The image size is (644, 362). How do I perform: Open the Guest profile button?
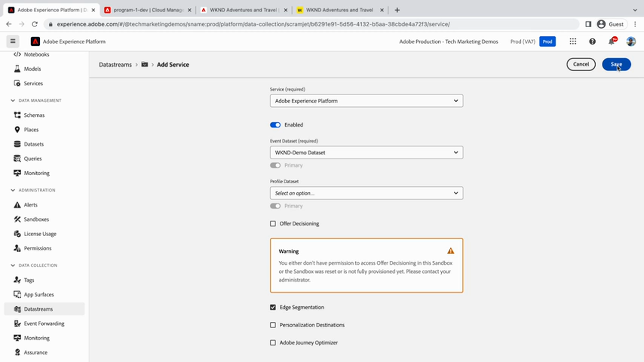click(610, 24)
